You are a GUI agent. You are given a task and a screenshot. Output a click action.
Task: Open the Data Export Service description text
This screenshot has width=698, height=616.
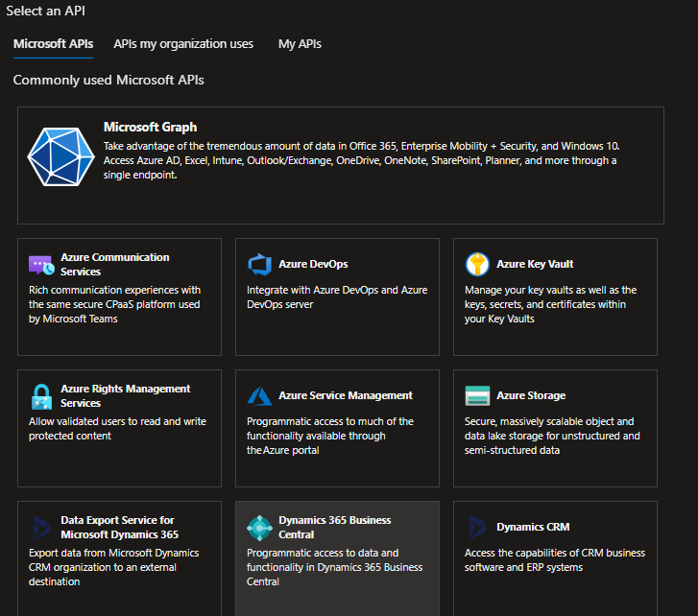coord(114,567)
